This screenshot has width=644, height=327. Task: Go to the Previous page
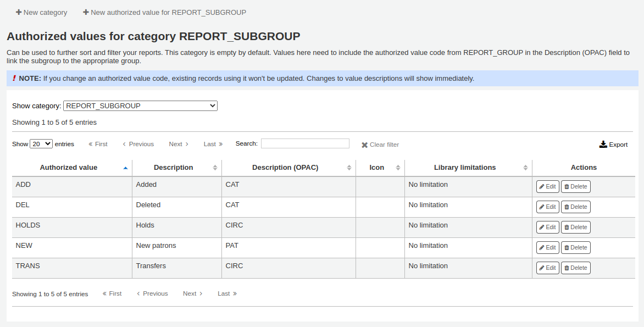coord(137,144)
